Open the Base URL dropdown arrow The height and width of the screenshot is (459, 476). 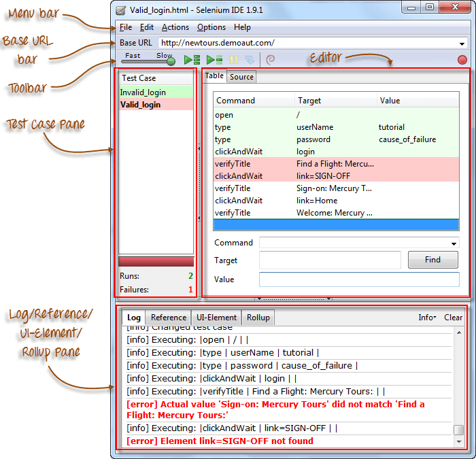[462, 43]
